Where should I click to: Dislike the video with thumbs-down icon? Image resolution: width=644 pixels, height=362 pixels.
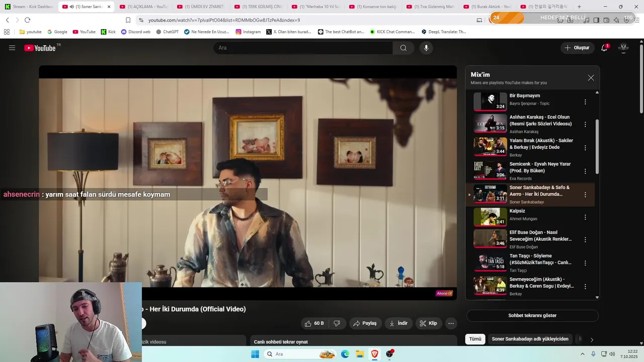pos(337,323)
